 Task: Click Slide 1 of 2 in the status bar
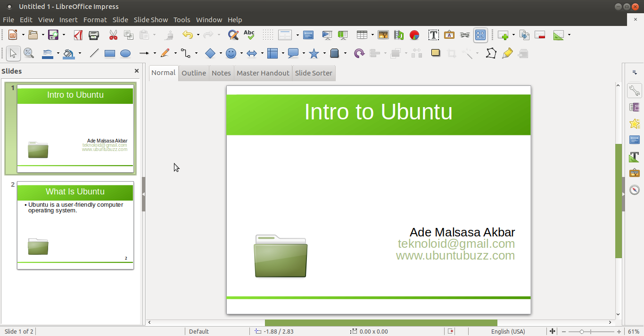click(x=19, y=331)
